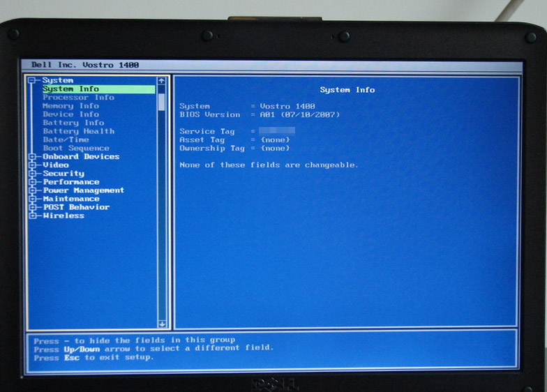
Task: Click the 'Press Esc to exit setup' hint
Action: [x=93, y=357]
